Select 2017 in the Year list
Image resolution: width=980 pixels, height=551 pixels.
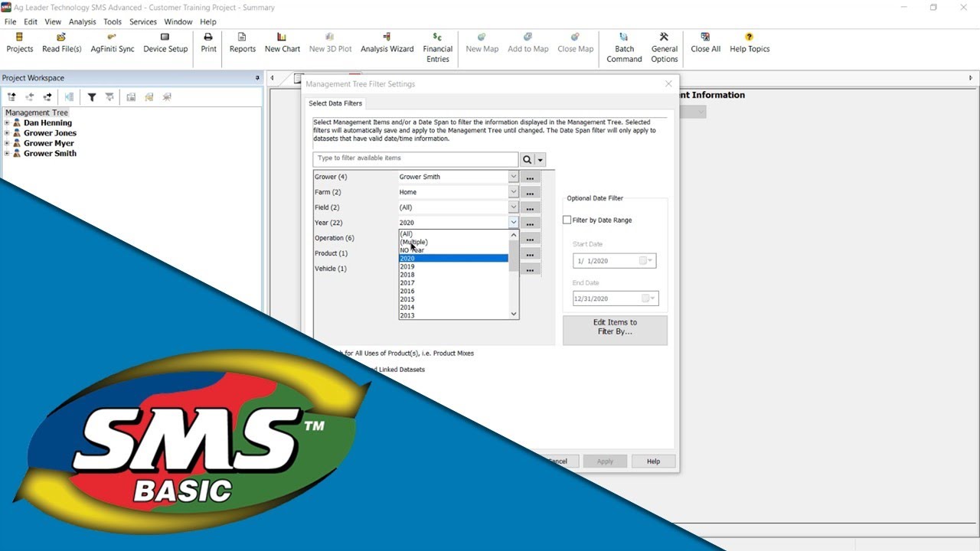click(x=453, y=283)
